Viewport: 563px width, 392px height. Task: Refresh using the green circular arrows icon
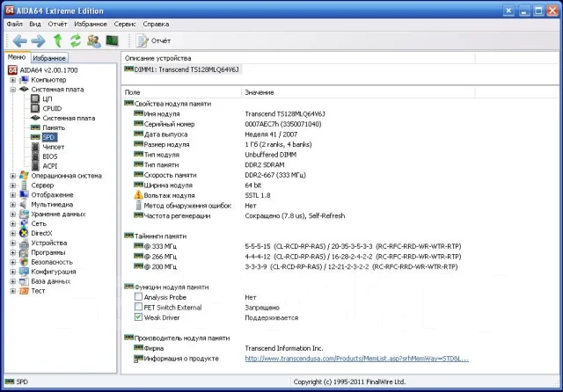[x=76, y=40]
